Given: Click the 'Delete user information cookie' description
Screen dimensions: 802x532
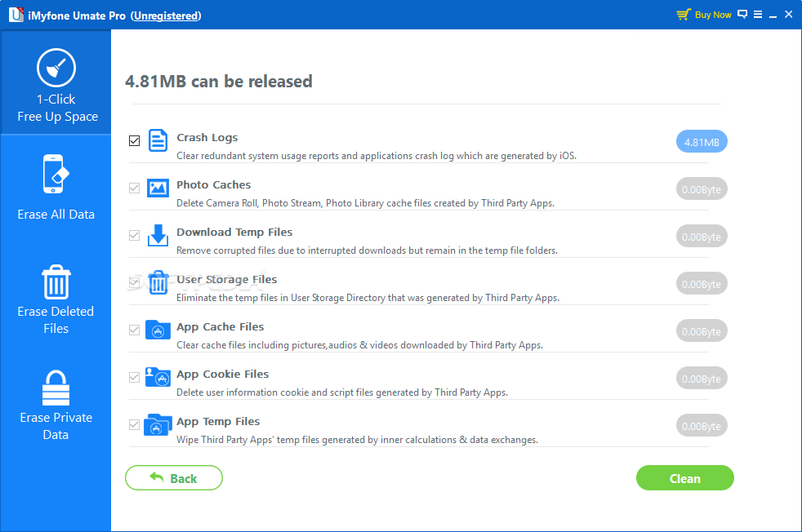Looking at the screenshot, I should click(342, 392).
